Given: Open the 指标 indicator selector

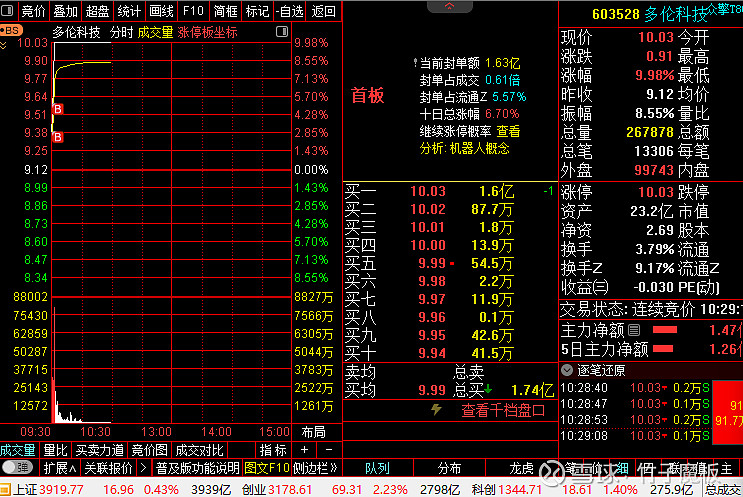Looking at the screenshot, I should tap(273, 450).
